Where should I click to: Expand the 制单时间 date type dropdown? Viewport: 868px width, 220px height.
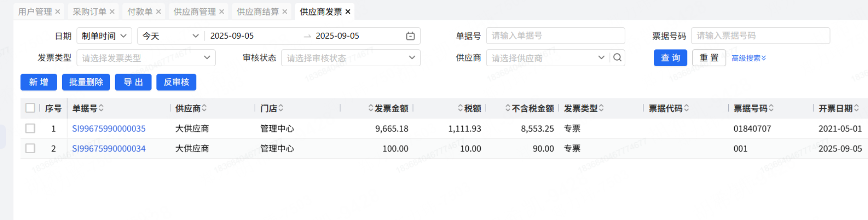pos(104,36)
